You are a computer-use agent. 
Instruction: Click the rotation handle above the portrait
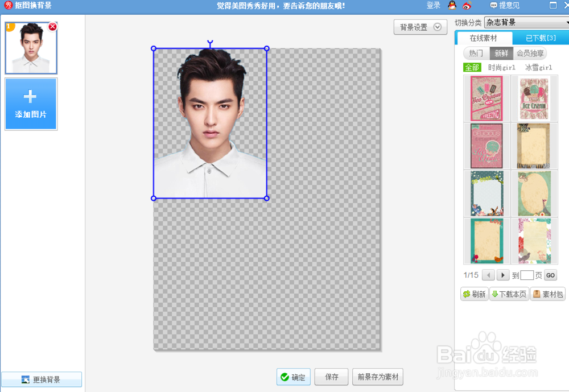(x=210, y=43)
